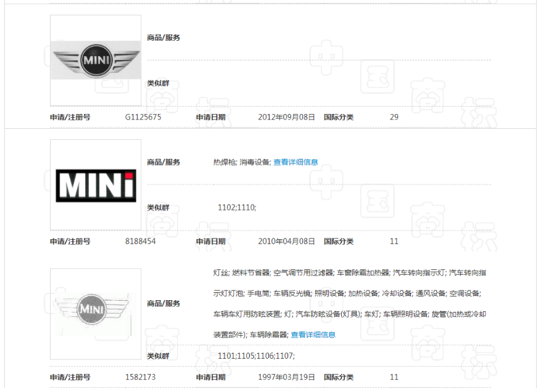Open the black MINI wordmark thumbnail for 8188454
Viewport: 541px width, 392px height.
[x=96, y=185]
